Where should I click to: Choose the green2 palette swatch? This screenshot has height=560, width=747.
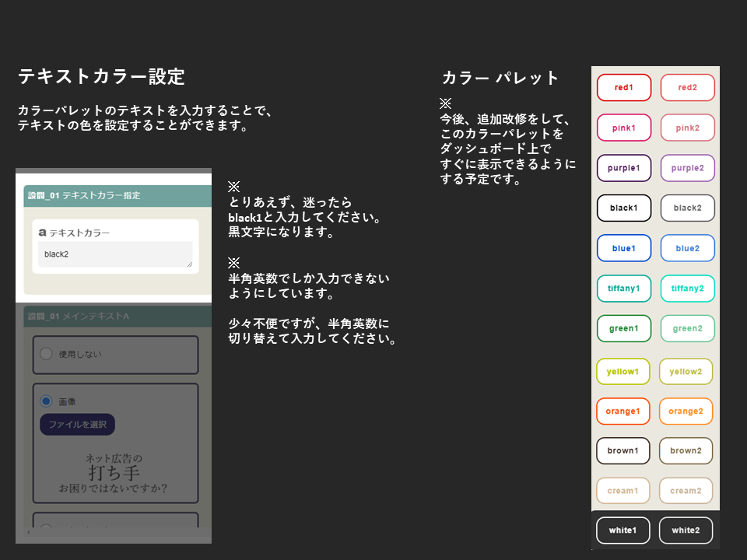[x=687, y=328]
